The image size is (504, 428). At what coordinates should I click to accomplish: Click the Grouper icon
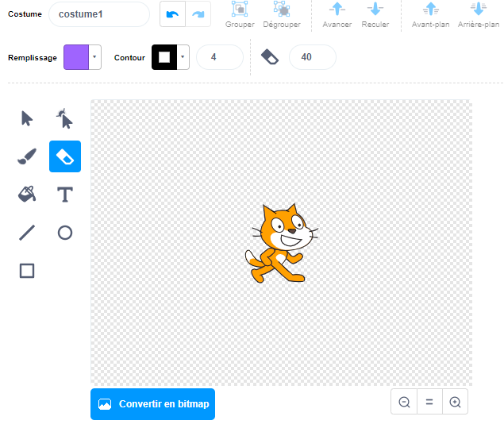click(240, 9)
